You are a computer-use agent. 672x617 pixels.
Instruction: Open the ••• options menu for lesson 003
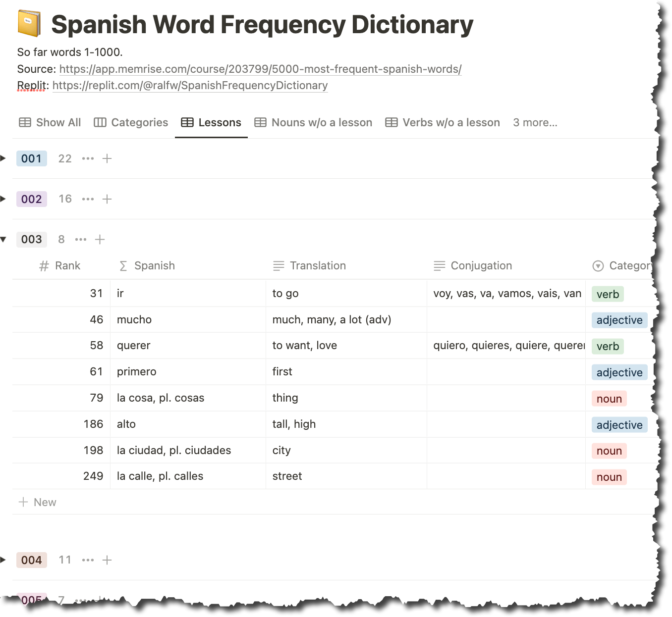(81, 239)
